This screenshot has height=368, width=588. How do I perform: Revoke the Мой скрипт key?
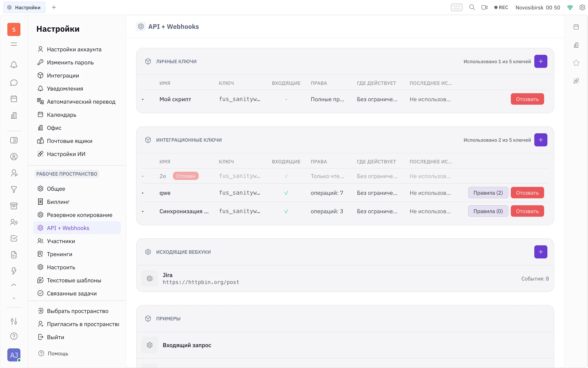tap(527, 99)
